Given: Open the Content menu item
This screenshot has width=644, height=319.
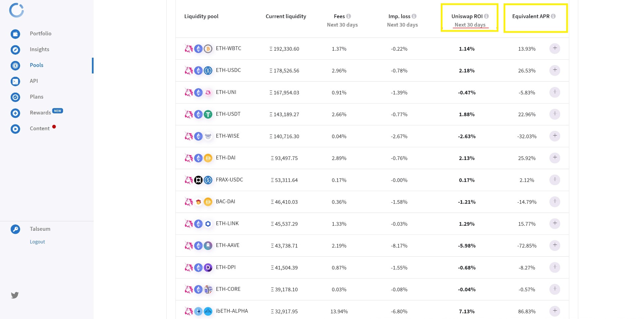Looking at the screenshot, I should (40, 128).
